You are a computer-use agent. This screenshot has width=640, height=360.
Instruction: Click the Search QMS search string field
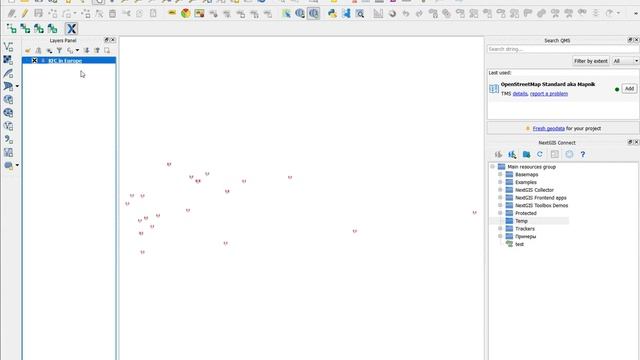point(563,49)
